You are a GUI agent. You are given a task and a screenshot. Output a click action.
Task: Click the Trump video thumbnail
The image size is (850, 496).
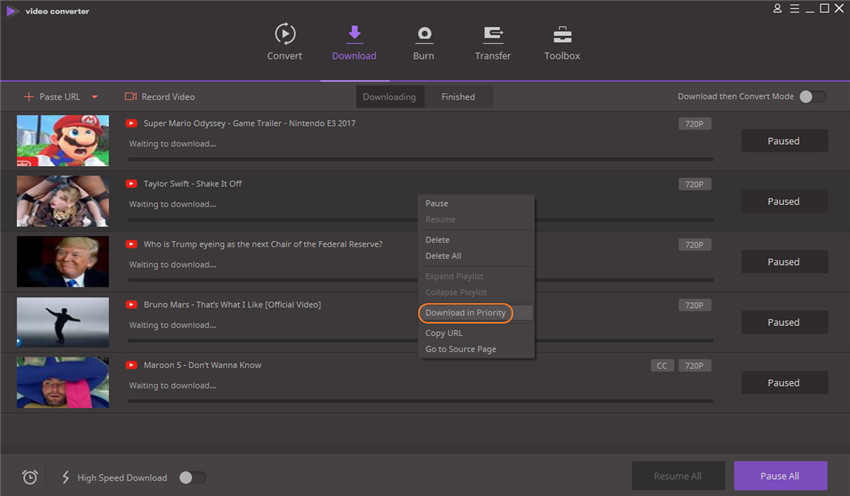[x=63, y=261]
